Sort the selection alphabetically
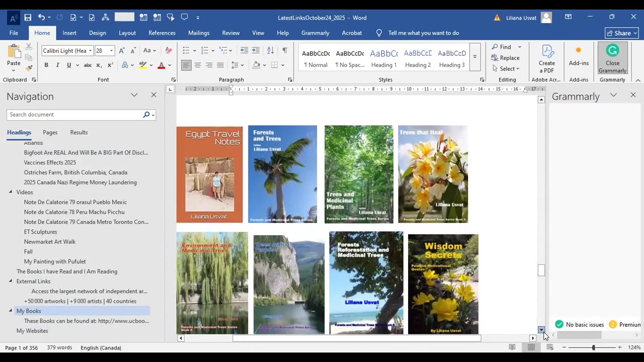This screenshot has width=644, height=362. 271,50
